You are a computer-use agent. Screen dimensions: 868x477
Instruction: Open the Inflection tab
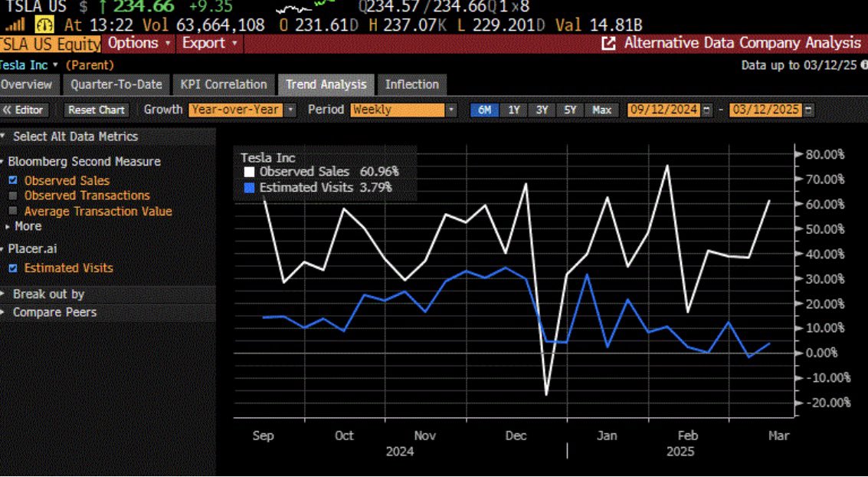tap(412, 85)
